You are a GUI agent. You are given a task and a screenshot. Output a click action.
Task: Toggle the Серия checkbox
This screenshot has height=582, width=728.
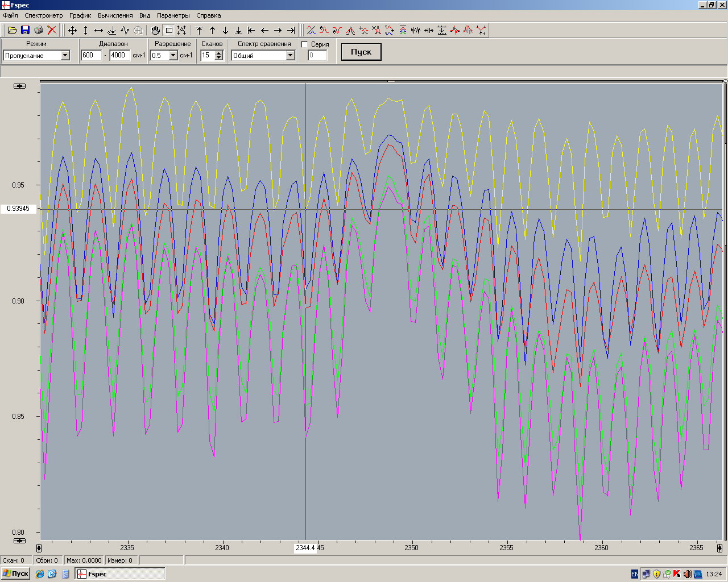point(305,44)
